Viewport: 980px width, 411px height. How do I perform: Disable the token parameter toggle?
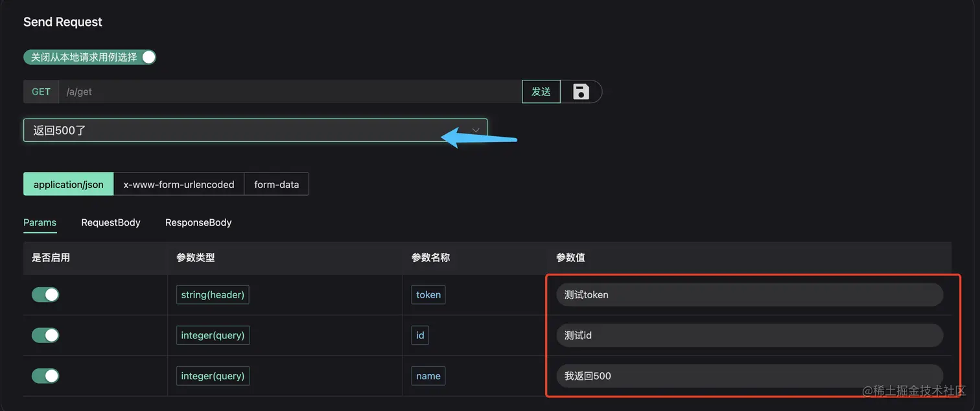click(45, 295)
